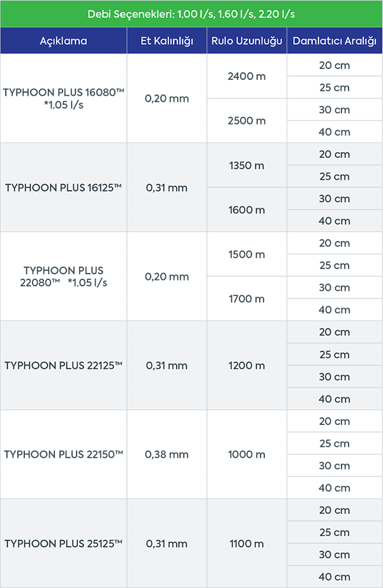
Task: Click the 1700 m roll length cell
Action: (x=246, y=298)
